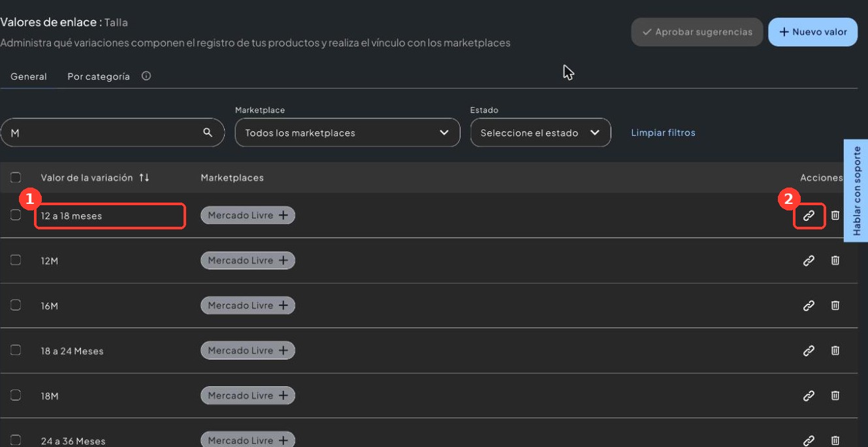This screenshot has width=868, height=447.
Task: Click Mercado Livre tag in 24 a 36 Meses row
Action: point(248,440)
